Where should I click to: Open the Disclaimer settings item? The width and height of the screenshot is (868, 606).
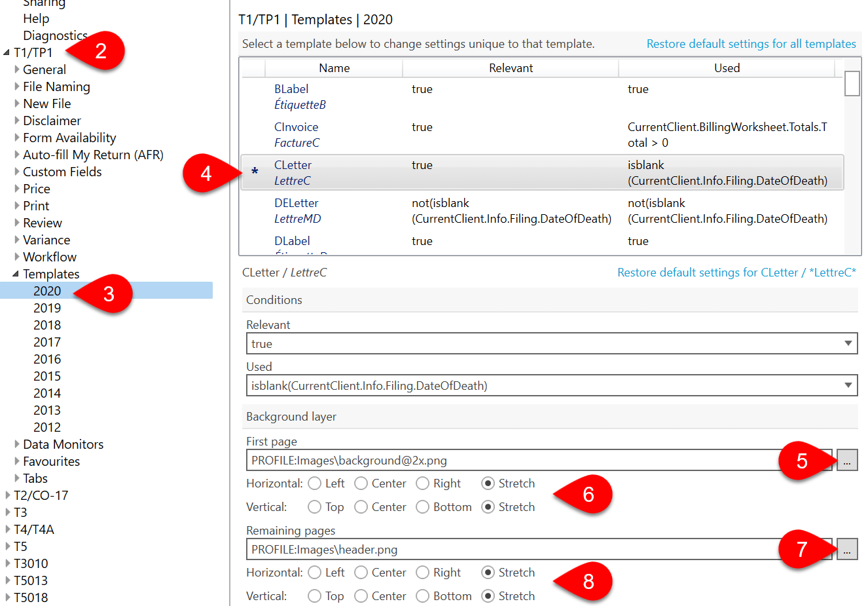pyautogui.click(x=52, y=121)
